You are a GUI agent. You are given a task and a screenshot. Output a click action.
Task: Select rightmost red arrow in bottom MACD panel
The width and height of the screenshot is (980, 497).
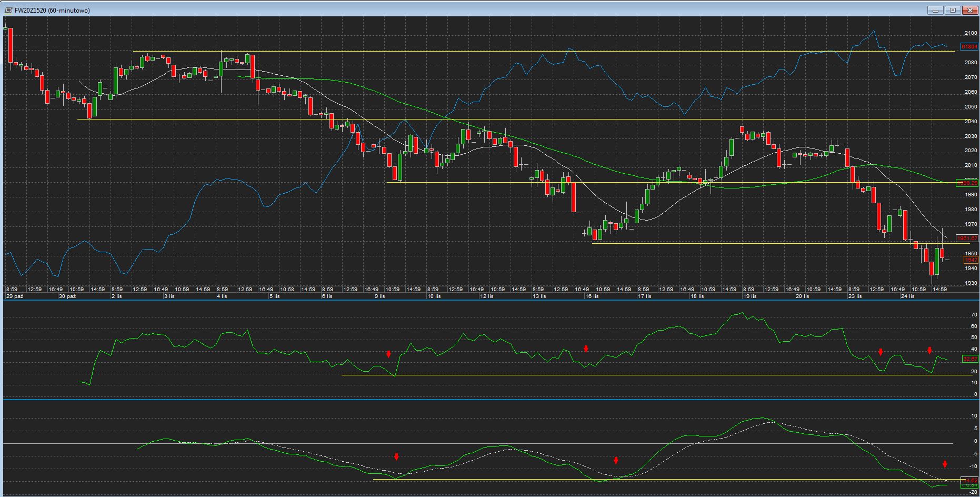945,464
